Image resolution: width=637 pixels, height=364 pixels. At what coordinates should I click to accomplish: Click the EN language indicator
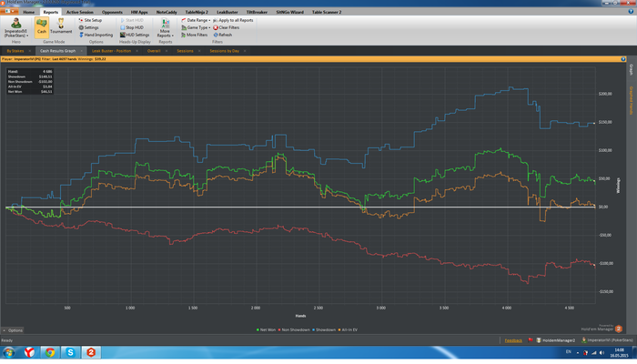tap(569, 352)
